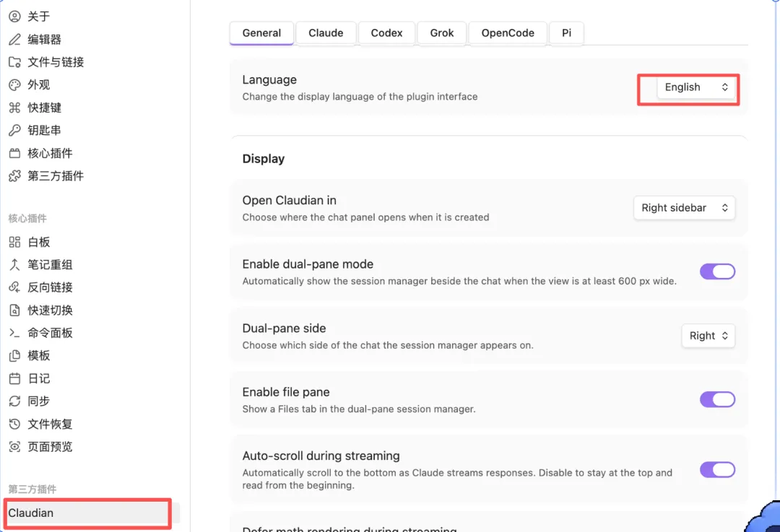Click the 反向链接 backlink icon

click(15, 287)
